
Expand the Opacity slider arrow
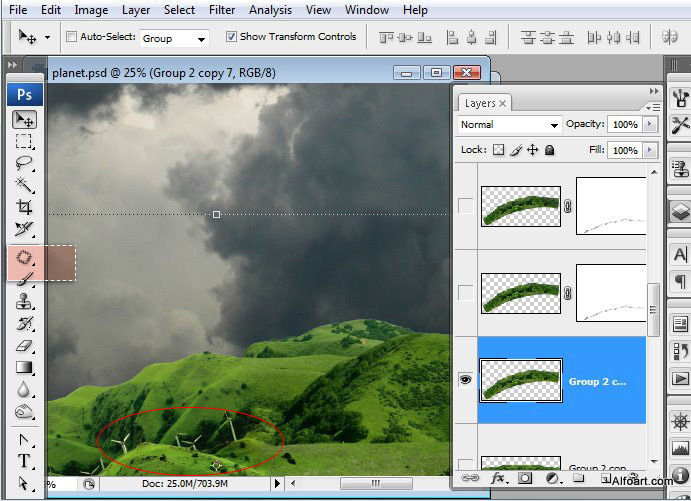tap(650, 125)
